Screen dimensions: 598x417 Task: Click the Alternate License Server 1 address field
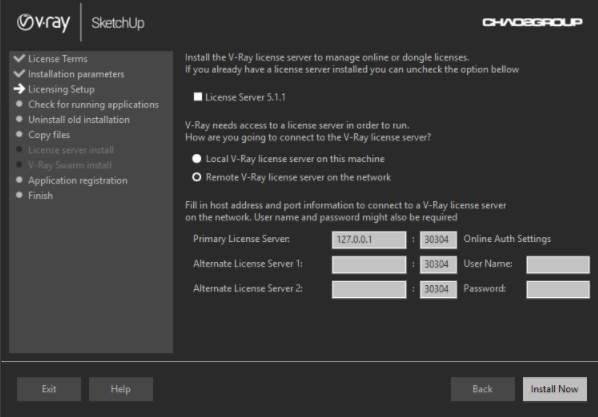(x=369, y=264)
